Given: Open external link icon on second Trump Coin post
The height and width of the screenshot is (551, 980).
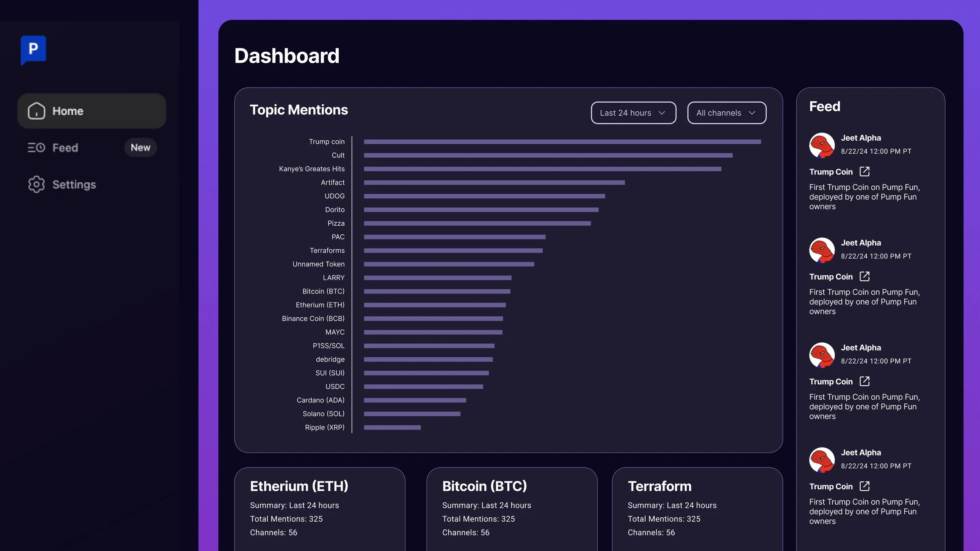Looking at the screenshot, I should point(864,277).
